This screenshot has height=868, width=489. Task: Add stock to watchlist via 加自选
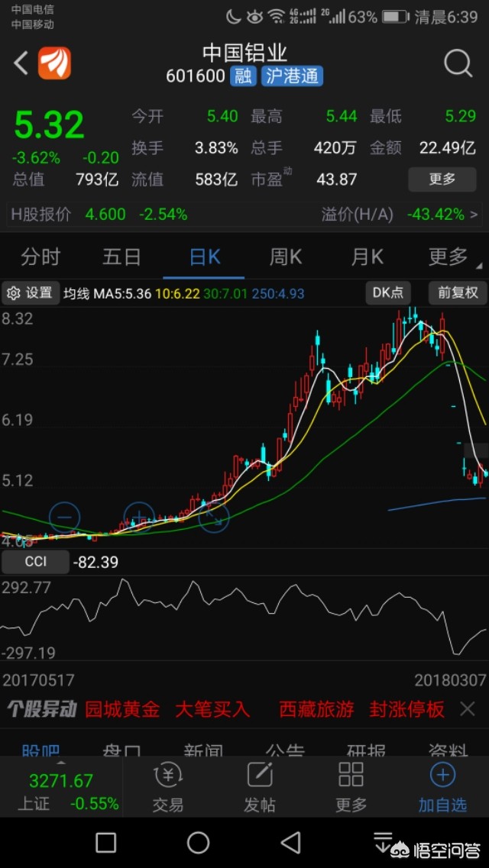[442, 787]
